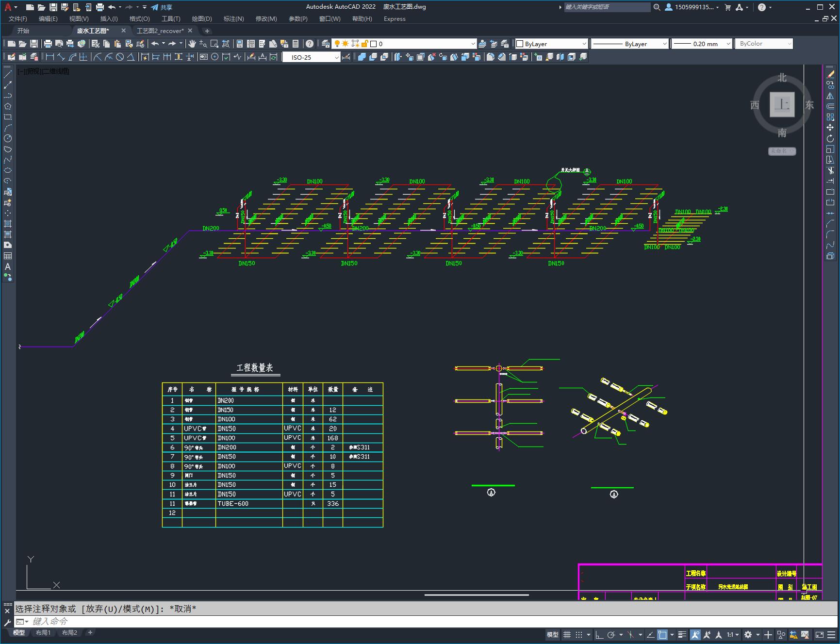Click the status bar customization hamburger button
Viewport: 840px width, 644px height.
(831, 634)
